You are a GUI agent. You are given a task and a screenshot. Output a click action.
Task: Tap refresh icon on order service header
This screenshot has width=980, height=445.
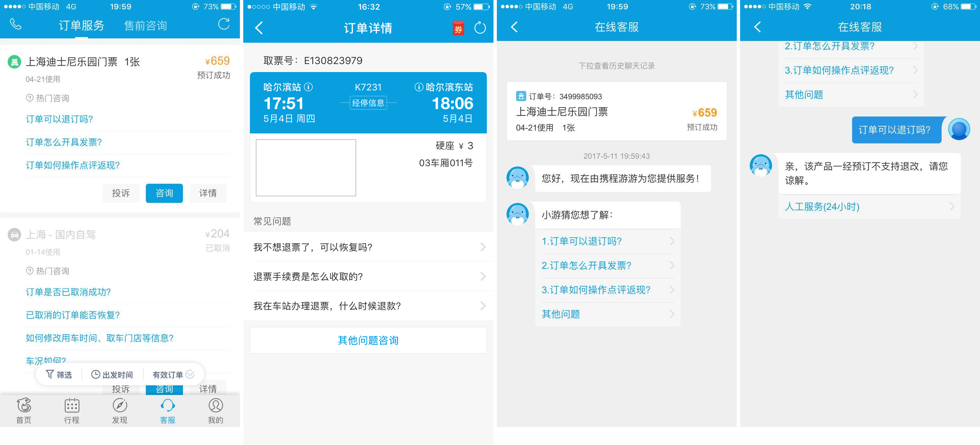click(224, 25)
